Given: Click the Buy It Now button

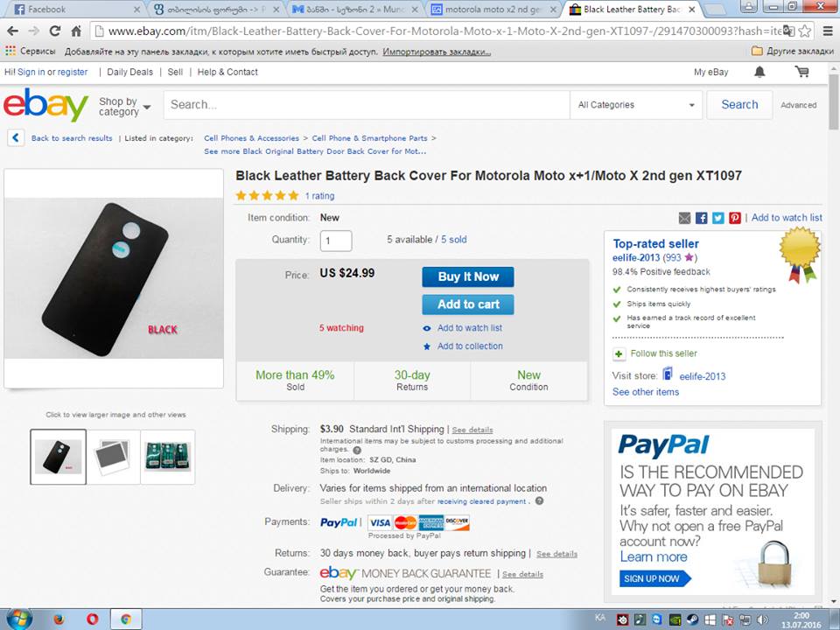Looking at the screenshot, I should pos(467,277).
